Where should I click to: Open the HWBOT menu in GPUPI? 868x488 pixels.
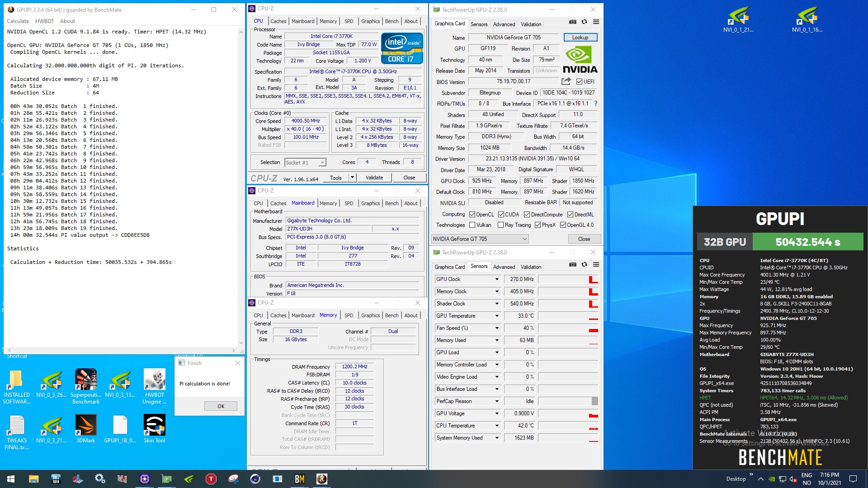(x=44, y=21)
